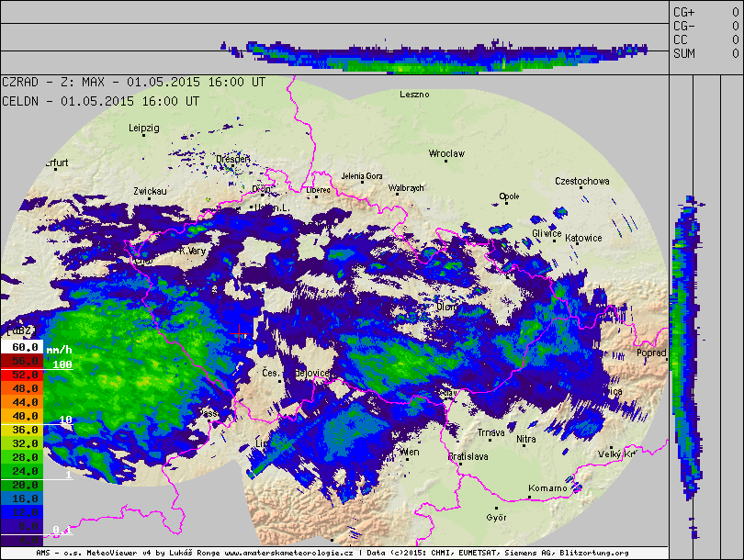Screen dimensions: 744x560
Task: Choose the yellow 36.0 dBZ legend swatch
Action: (23, 429)
